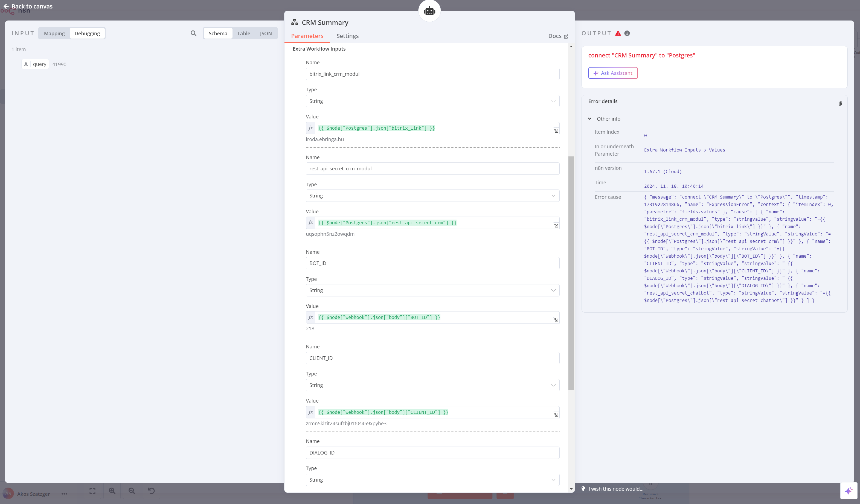Collapse the Other info section
The image size is (860, 504).
pyautogui.click(x=590, y=119)
